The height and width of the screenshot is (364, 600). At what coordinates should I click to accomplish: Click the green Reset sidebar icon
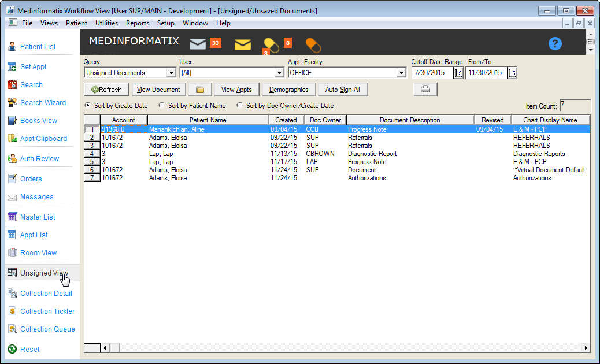pos(12,349)
